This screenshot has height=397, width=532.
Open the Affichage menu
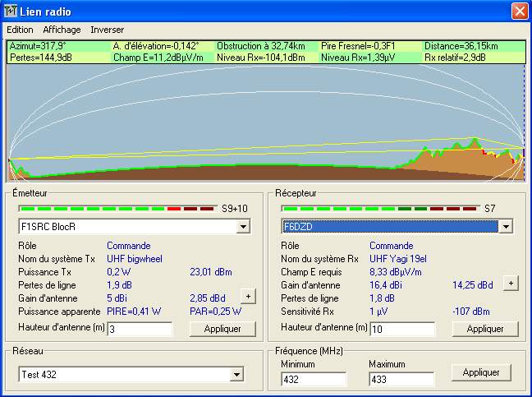coord(62,30)
